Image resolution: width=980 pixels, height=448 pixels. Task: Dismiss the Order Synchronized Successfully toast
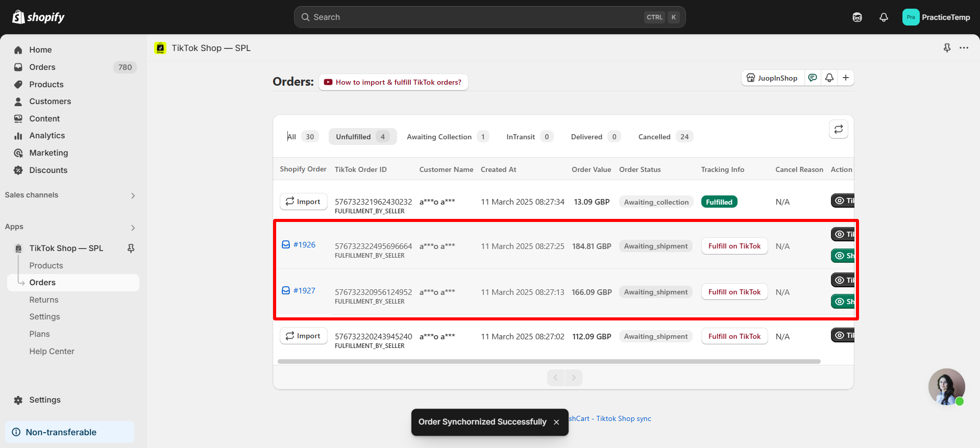[x=556, y=422]
